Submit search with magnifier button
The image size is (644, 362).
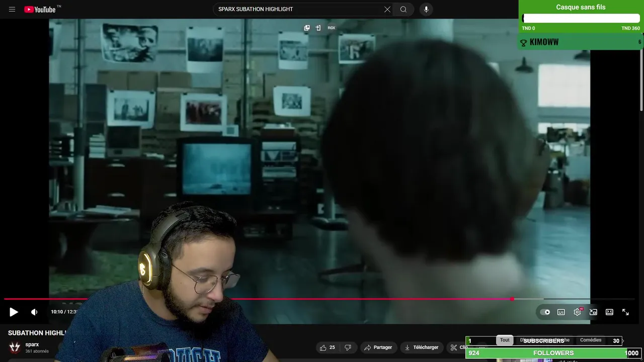(x=404, y=9)
